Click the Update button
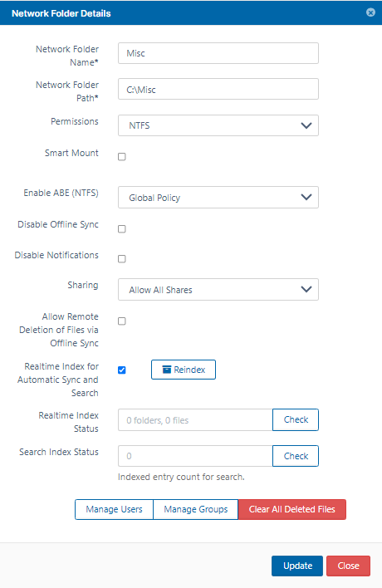This screenshot has height=588, width=382. coord(297,566)
